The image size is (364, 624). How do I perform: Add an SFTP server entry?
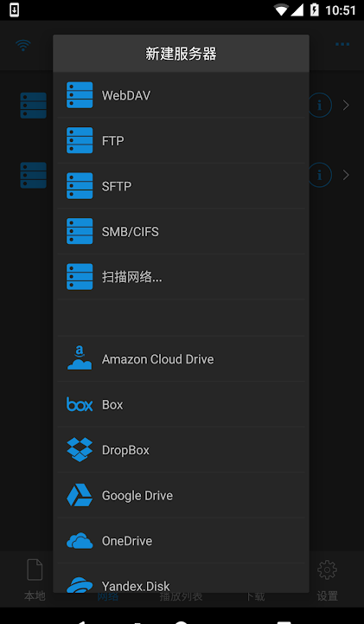tap(182, 186)
